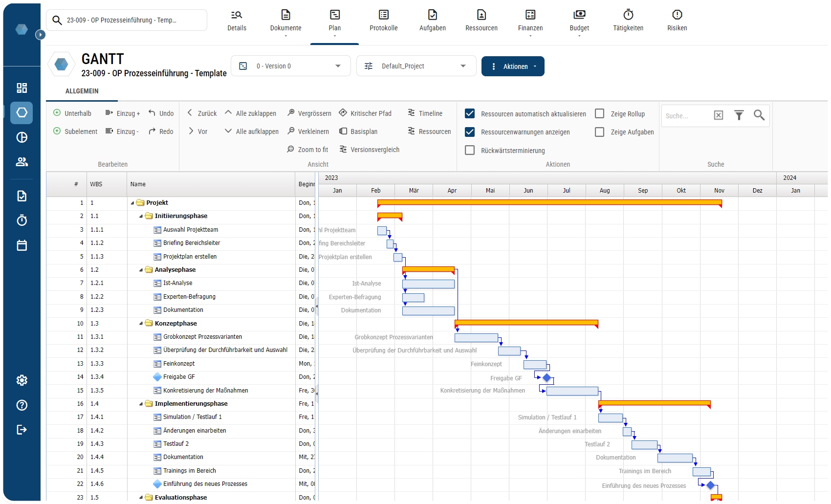Click the logout icon in the sidebar
The width and height of the screenshot is (831, 504).
22,430
